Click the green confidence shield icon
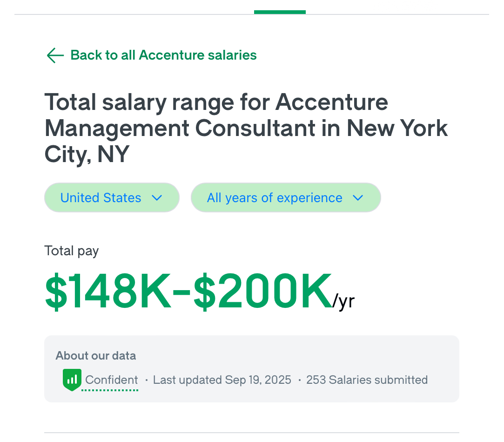504x442 pixels. click(72, 380)
